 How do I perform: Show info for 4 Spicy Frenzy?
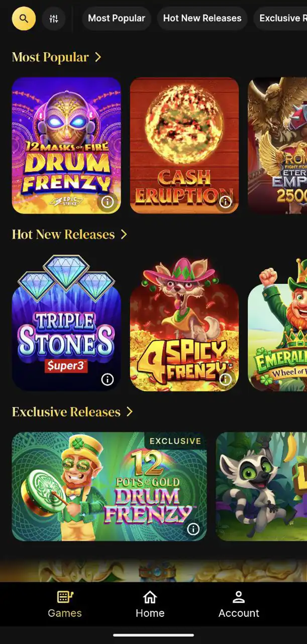[225, 379]
